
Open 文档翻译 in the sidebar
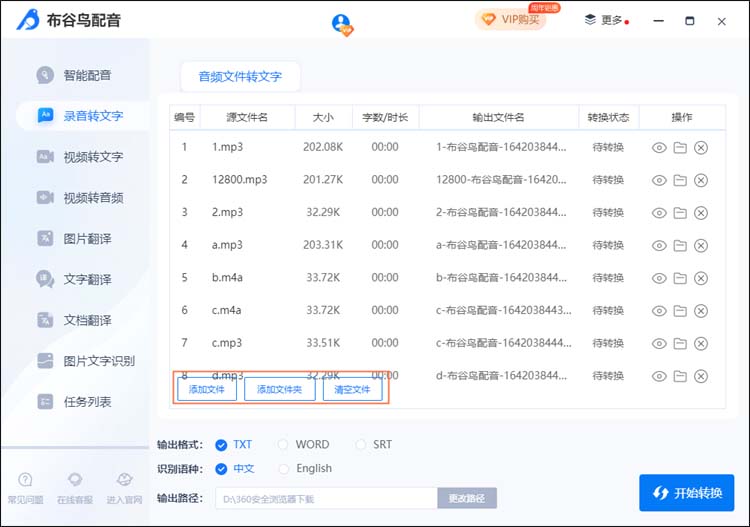[74, 320]
